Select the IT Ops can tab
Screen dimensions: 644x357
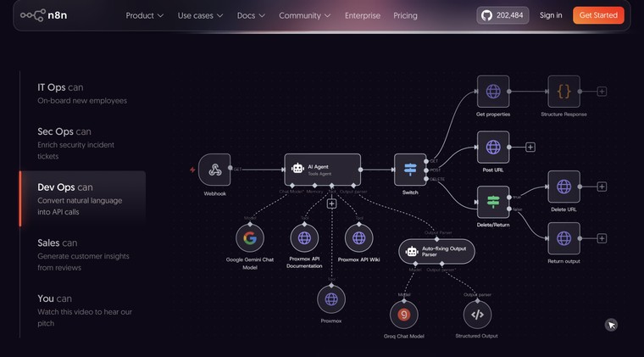[x=82, y=93]
